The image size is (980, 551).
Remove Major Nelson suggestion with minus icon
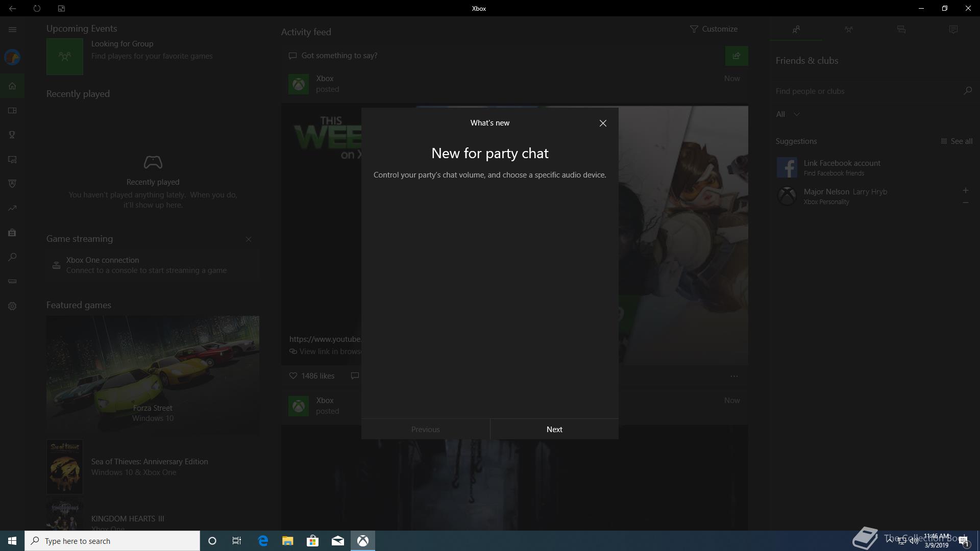(x=965, y=203)
